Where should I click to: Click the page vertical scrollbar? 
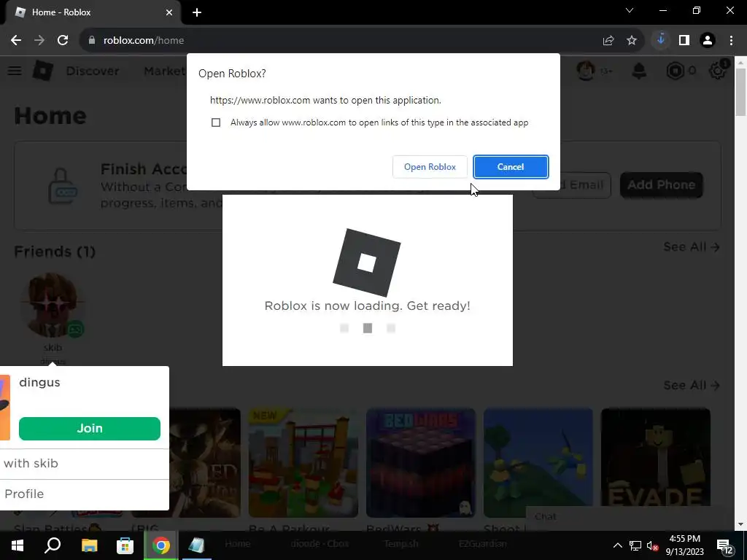(741, 93)
